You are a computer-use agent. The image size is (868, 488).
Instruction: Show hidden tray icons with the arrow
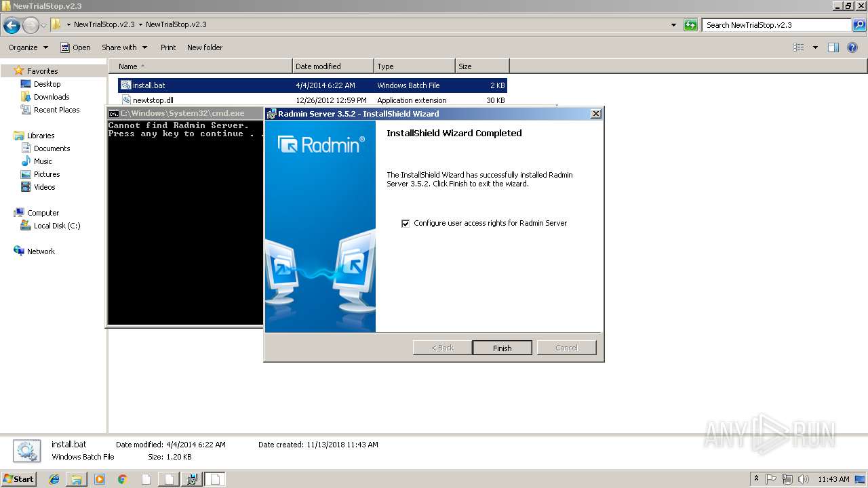coord(757,479)
